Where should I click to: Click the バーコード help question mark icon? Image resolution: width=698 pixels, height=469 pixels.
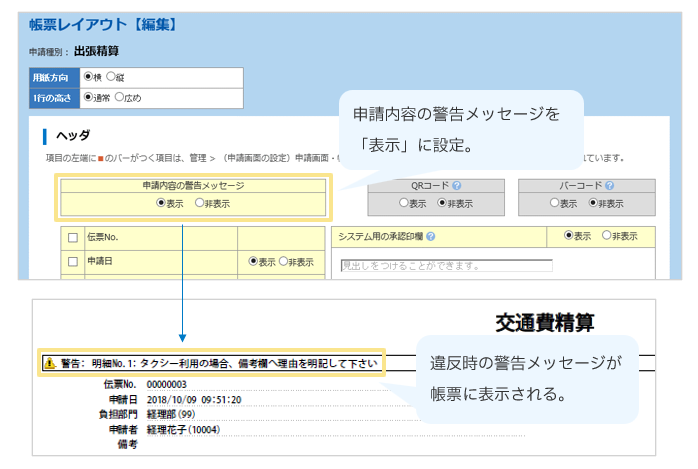coord(610,186)
